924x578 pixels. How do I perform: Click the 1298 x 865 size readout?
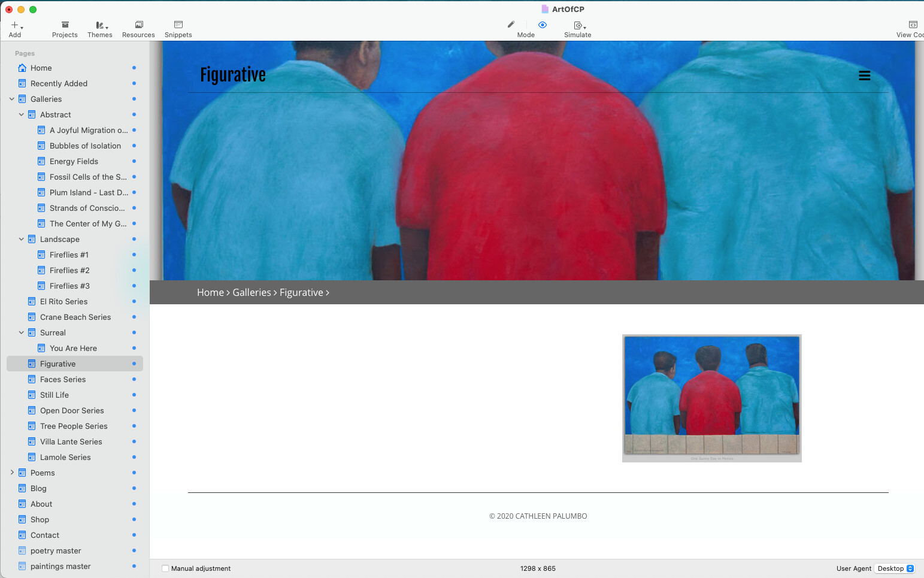[538, 568]
